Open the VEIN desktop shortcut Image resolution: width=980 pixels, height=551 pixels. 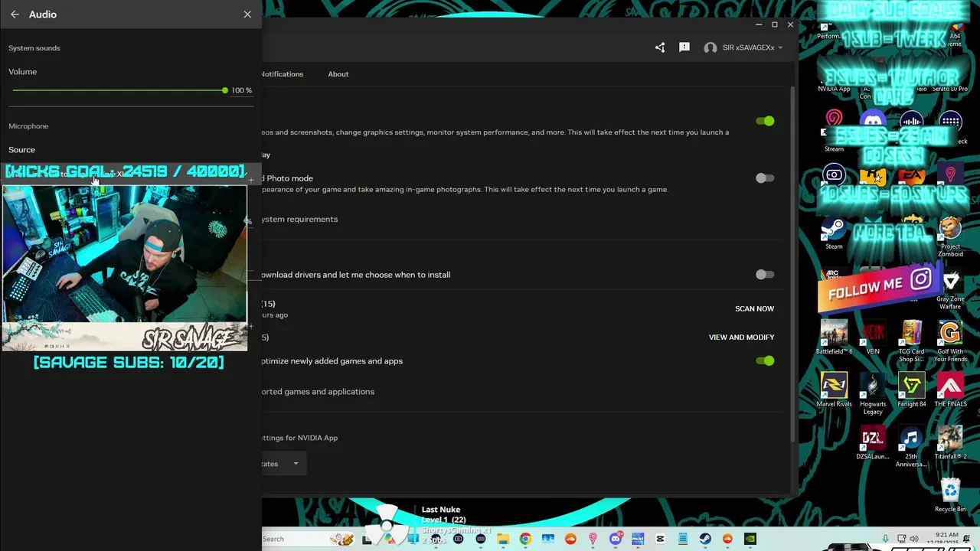coord(873,337)
